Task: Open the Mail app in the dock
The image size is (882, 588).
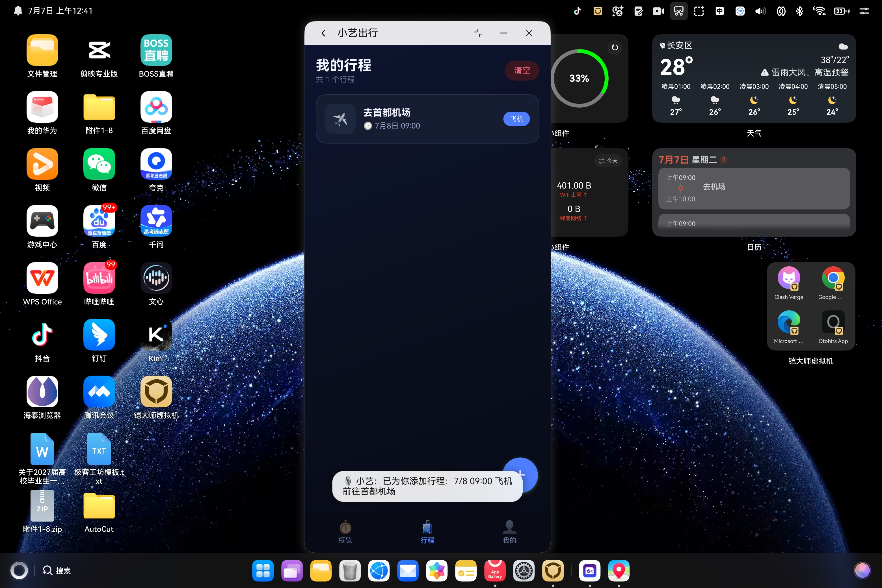Action: [x=408, y=571]
